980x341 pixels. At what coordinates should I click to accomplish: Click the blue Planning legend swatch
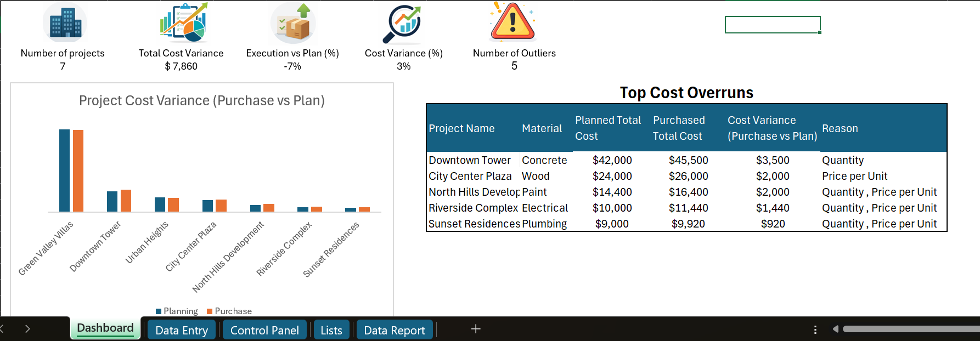[x=159, y=311]
